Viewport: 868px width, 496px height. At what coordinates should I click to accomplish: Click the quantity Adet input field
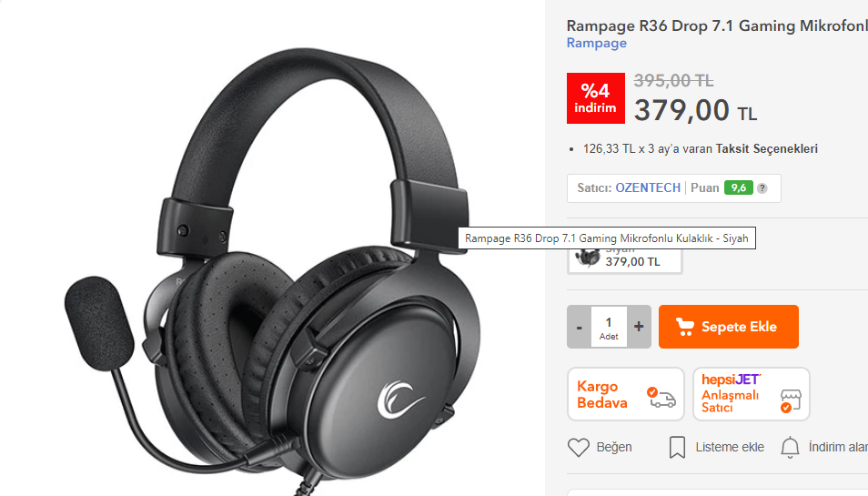click(609, 327)
